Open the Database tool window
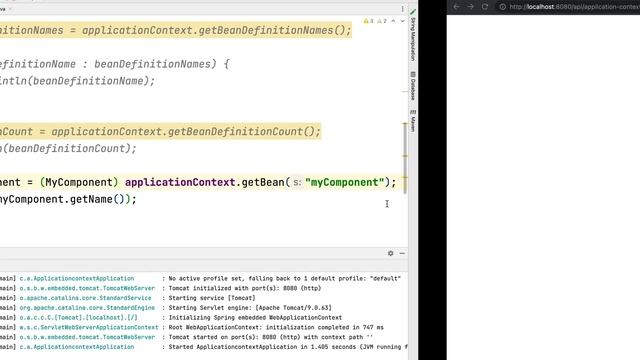This screenshot has height=360, width=640. (413, 86)
